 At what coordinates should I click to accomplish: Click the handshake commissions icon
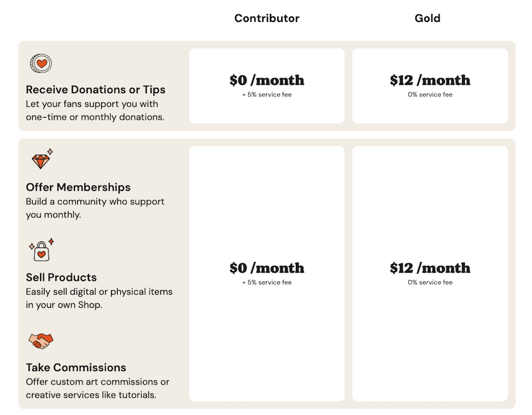coord(41,341)
